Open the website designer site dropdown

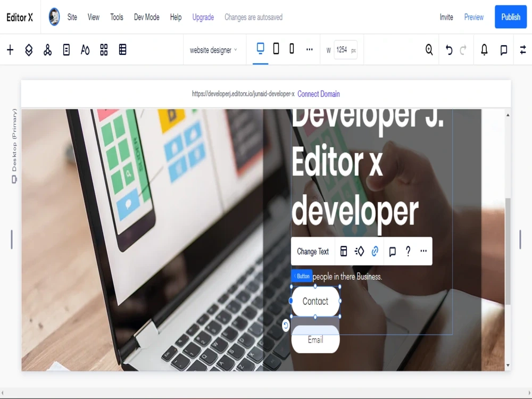coord(214,49)
